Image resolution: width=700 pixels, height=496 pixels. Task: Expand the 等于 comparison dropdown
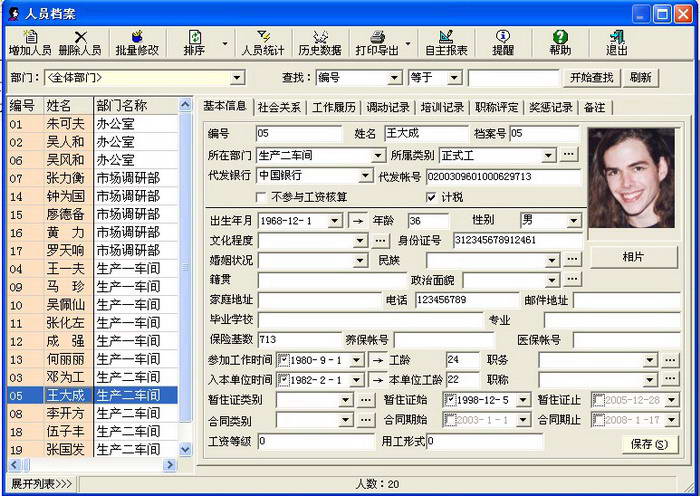pos(454,78)
